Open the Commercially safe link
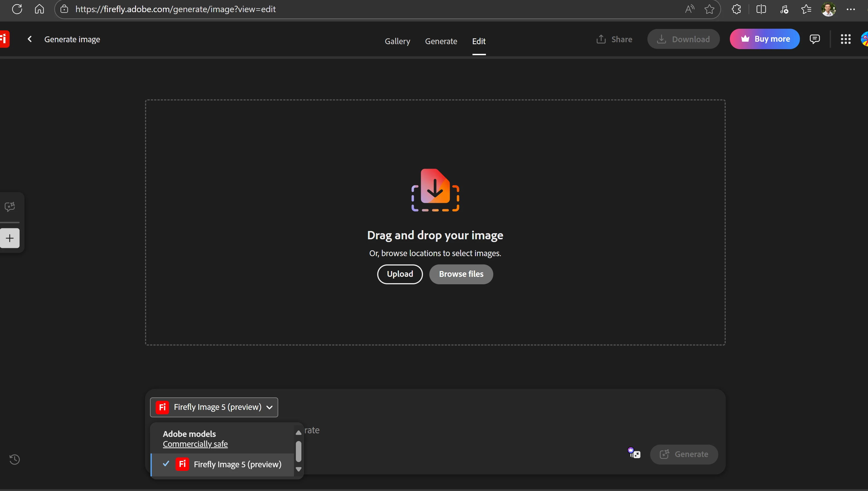 coord(195,444)
